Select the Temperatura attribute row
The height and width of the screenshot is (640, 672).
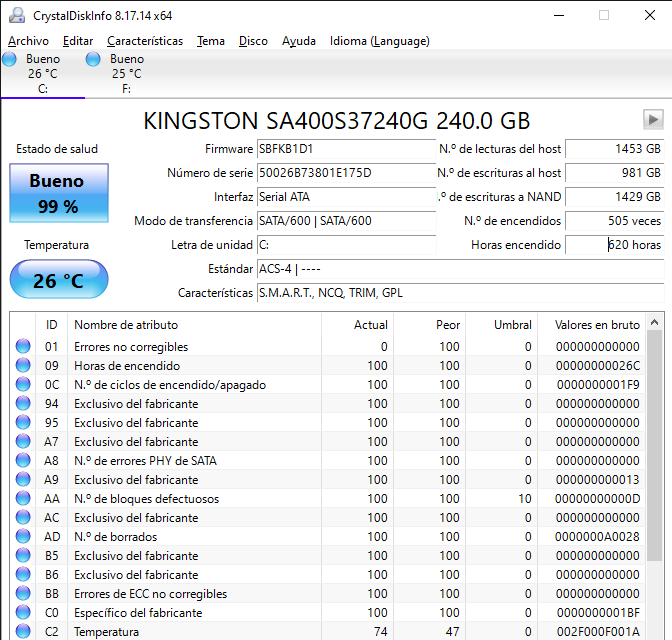(x=328, y=631)
